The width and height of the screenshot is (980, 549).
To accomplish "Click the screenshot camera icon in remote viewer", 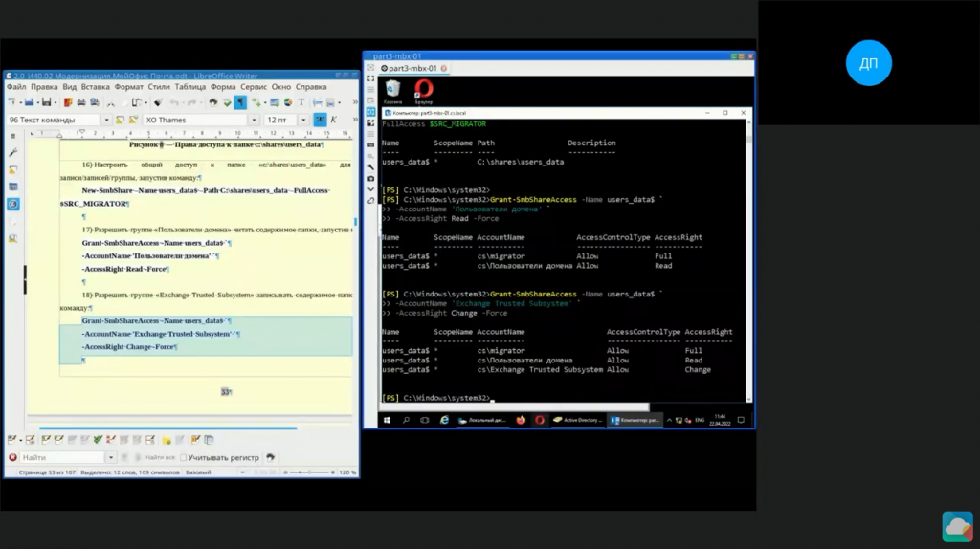I will pos(370,179).
